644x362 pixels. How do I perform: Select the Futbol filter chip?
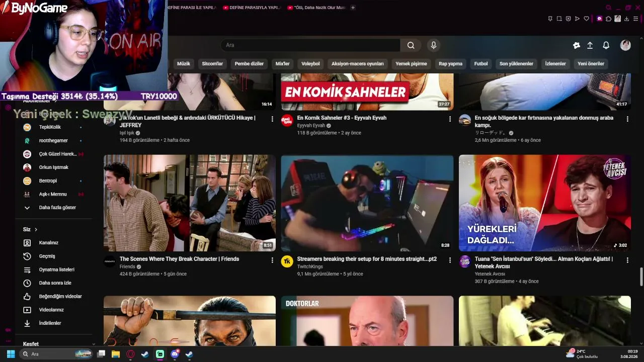tap(481, 64)
